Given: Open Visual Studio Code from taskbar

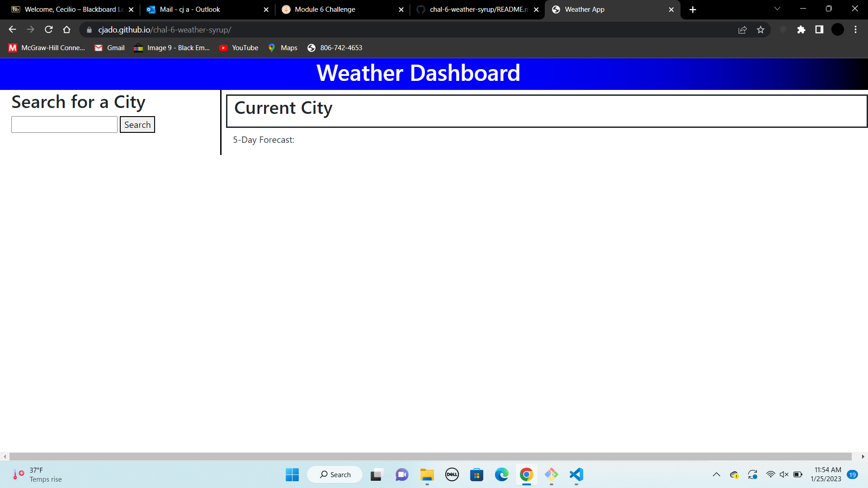Looking at the screenshot, I should (x=576, y=474).
